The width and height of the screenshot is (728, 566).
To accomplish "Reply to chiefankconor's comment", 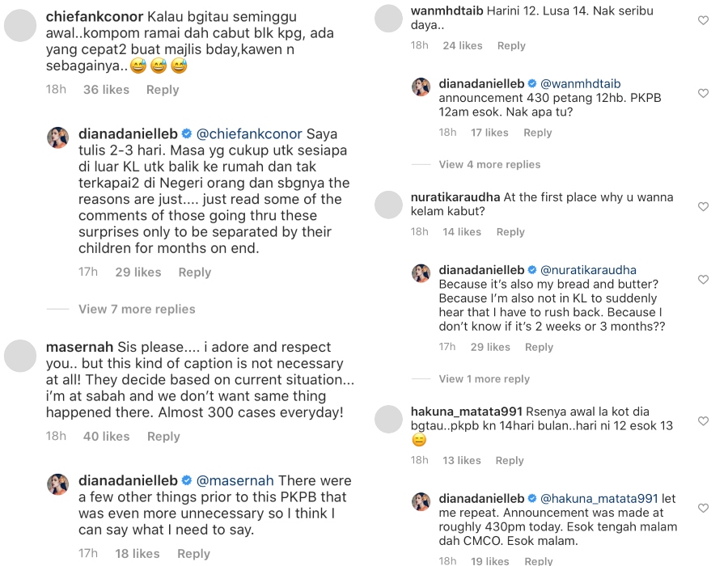I will tap(163, 90).
